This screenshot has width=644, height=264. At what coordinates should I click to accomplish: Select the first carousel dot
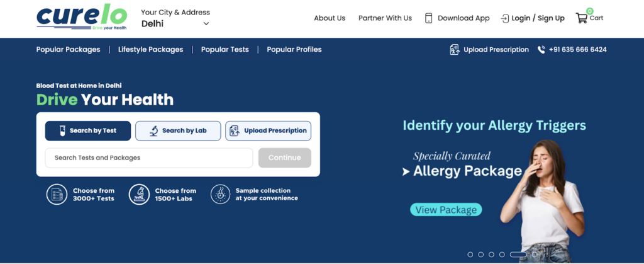pyautogui.click(x=470, y=255)
